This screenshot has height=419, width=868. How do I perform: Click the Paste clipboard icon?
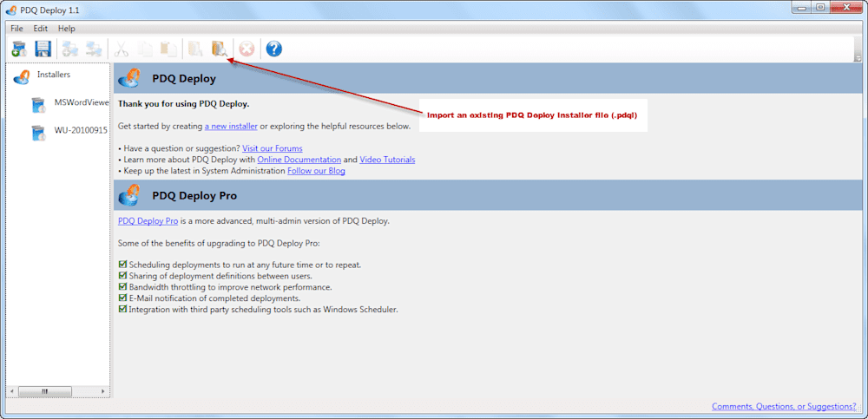pyautogui.click(x=168, y=49)
